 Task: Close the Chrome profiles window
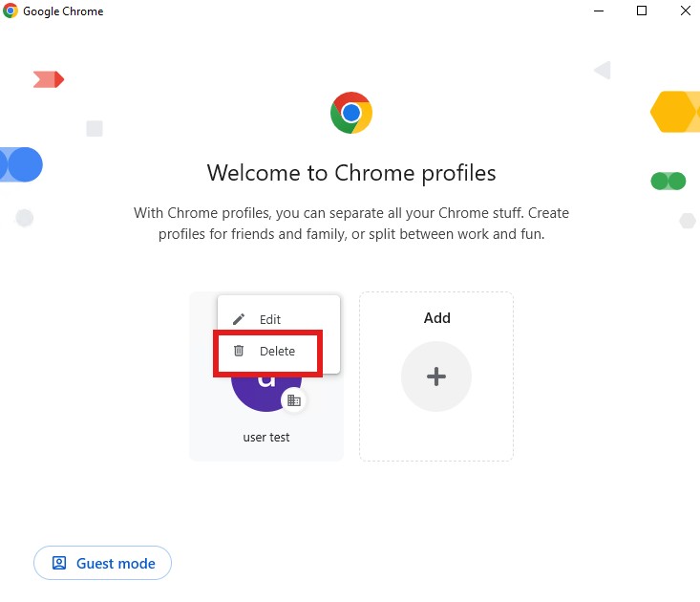(x=686, y=11)
